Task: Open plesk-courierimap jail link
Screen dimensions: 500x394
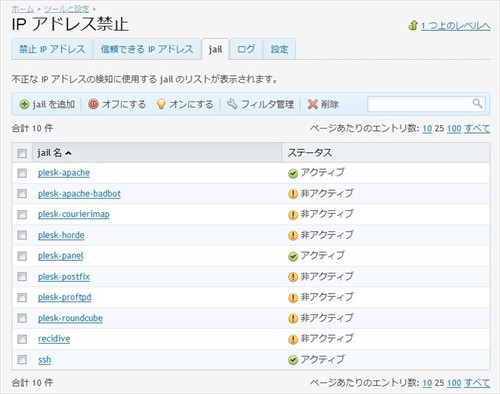Action: [x=74, y=214]
